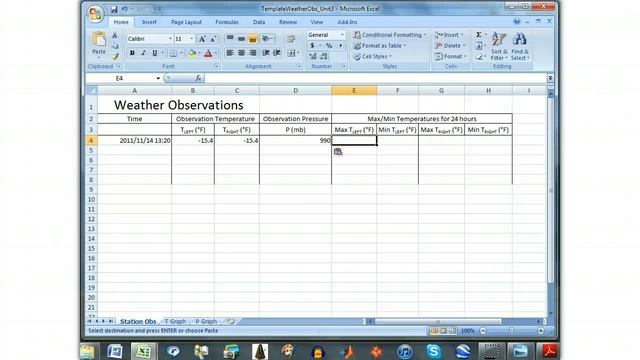
Task: Open the Review ribbon tab
Action: tap(288, 22)
